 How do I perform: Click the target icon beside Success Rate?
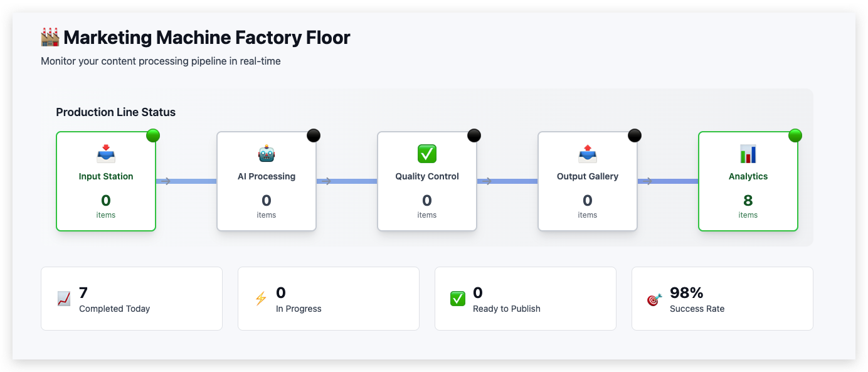tap(654, 299)
